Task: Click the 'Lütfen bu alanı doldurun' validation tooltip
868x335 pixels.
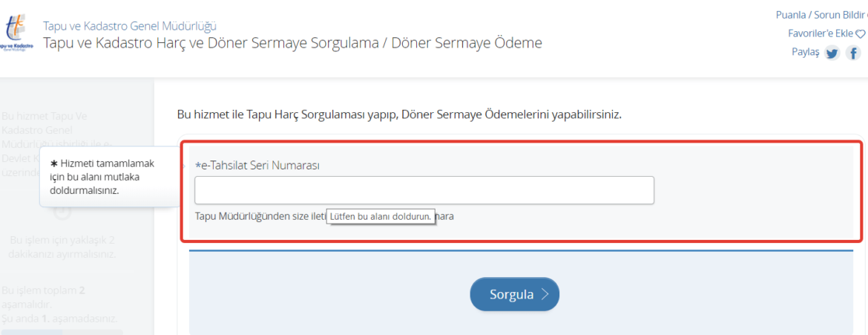Action: point(381,216)
